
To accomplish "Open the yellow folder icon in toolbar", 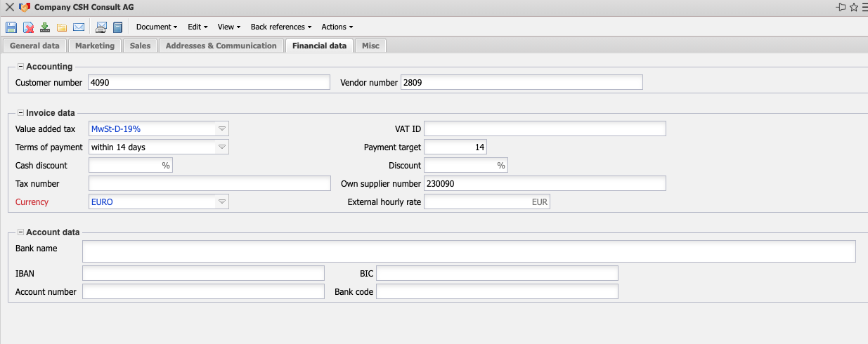I will pyautogui.click(x=62, y=27).
